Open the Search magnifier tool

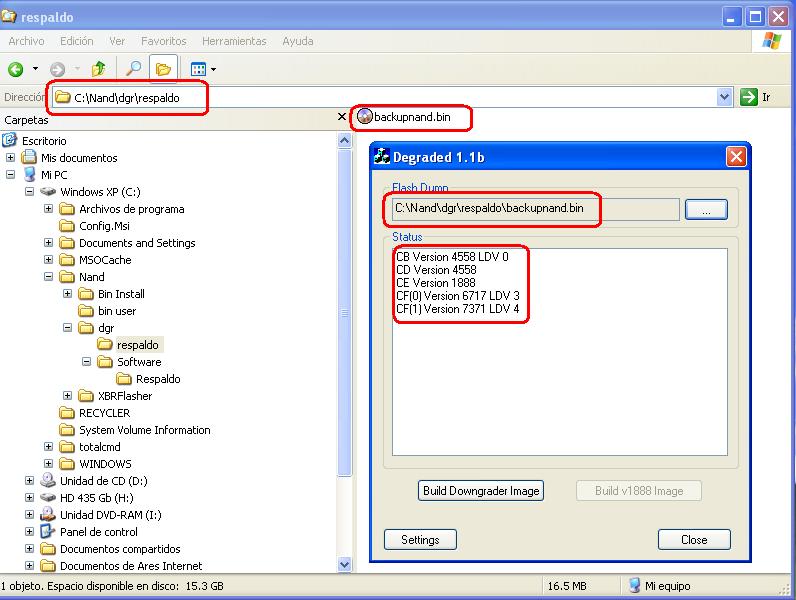133,69
